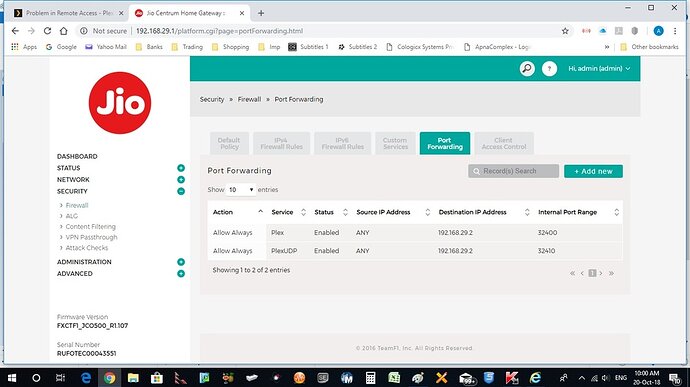The height and width of the screenshot is (387, 690).
Task: Expand the ADVANCED menu plus icon
Action: [181, 273]
